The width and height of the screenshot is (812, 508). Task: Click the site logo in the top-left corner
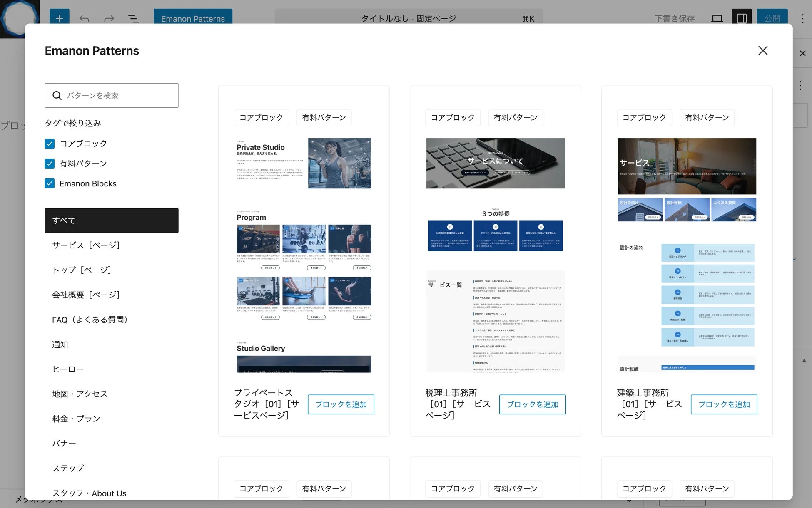pos(20,18)
